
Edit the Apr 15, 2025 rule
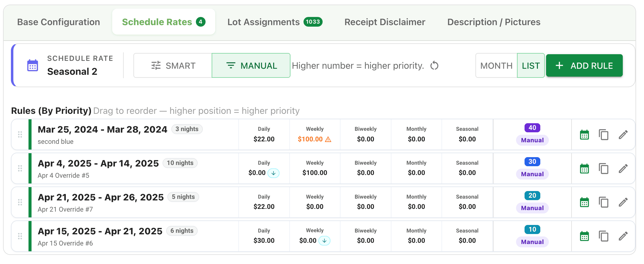click(623, 236)
